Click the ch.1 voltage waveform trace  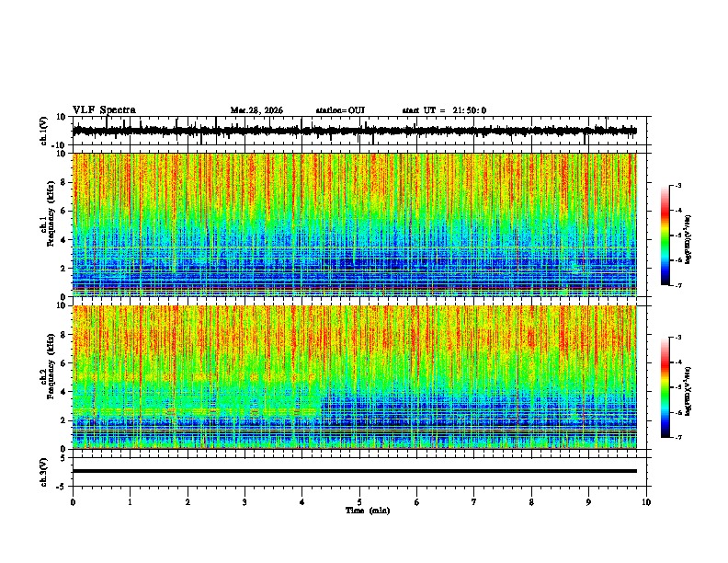[x=355, y=131]
